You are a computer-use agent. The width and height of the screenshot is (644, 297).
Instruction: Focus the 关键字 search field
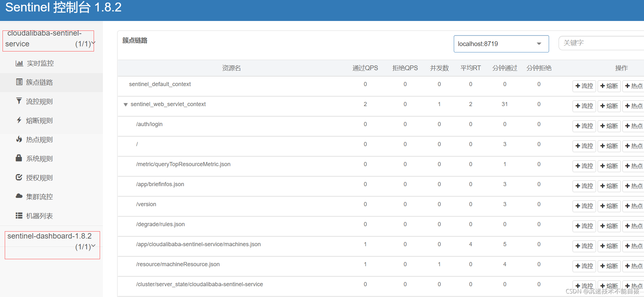click(x=601, y=43)
